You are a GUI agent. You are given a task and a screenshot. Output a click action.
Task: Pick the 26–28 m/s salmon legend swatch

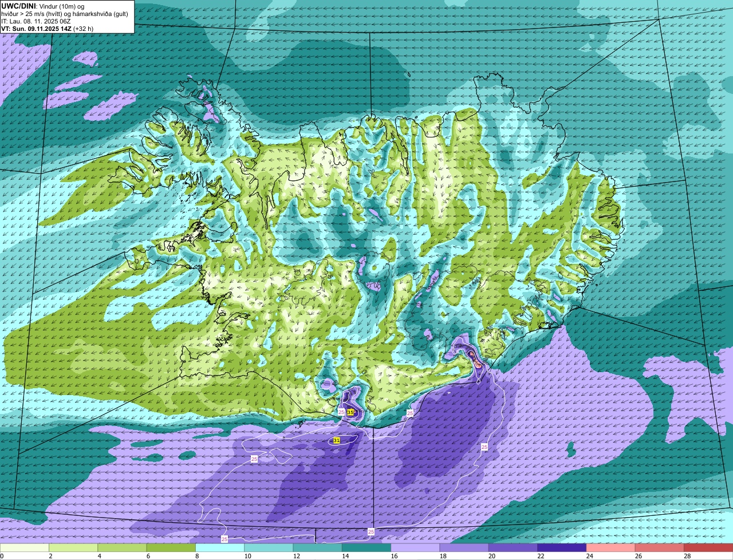coord(660,548)
